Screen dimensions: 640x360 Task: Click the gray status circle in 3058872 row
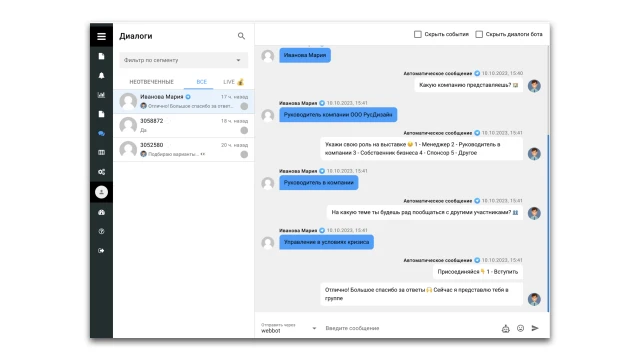pyautogui.click(x=244, y=131)
